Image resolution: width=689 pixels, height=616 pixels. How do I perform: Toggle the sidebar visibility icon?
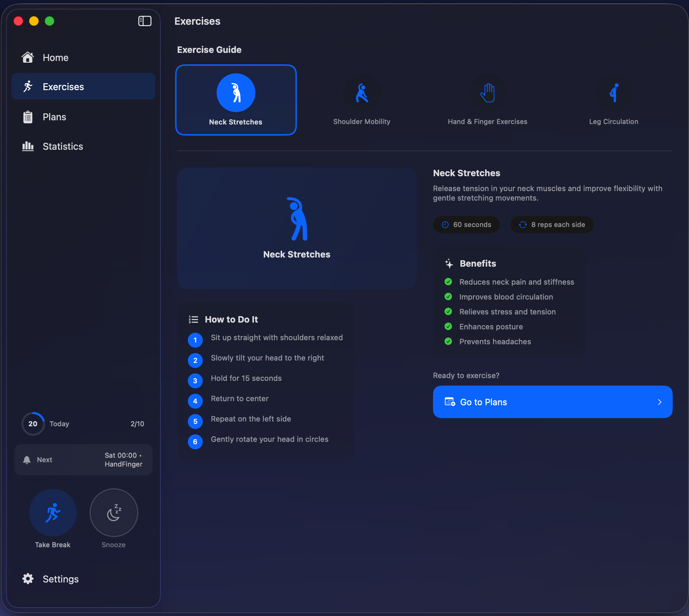[x=145, y=21]
